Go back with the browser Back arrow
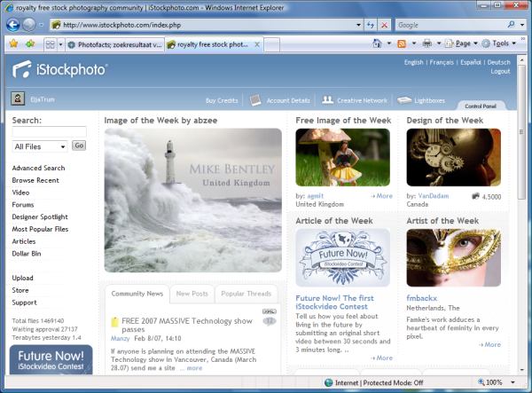Image resolution: width=532 pixels, height=393 pixels. 13,25
